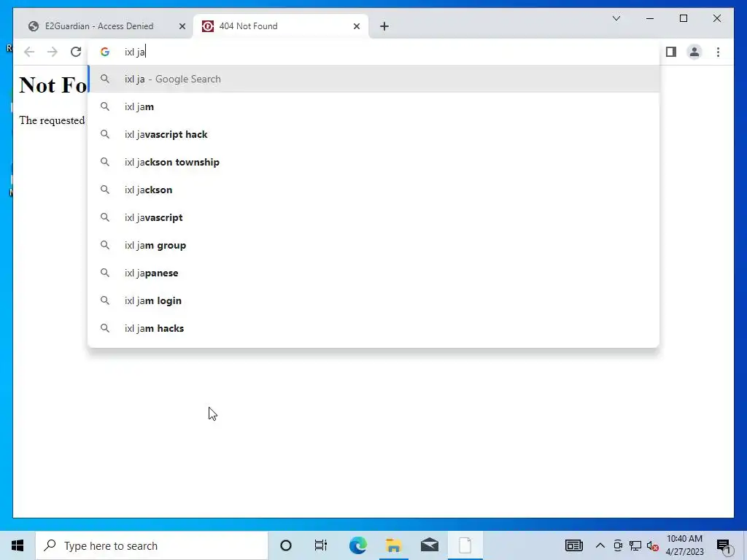Close the E2Guardian - Access Denied tab

(x=182, y=26)
